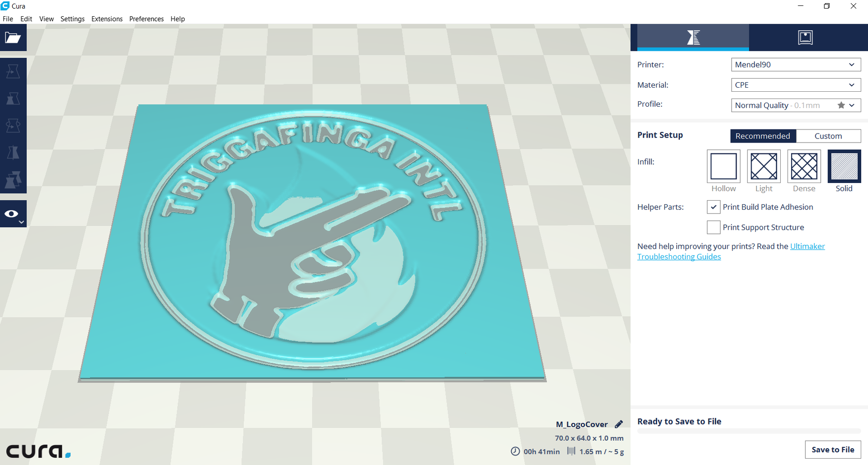This screenshot has height=465, width=868.
Task: Open the View menu
Action: [46, 19]
